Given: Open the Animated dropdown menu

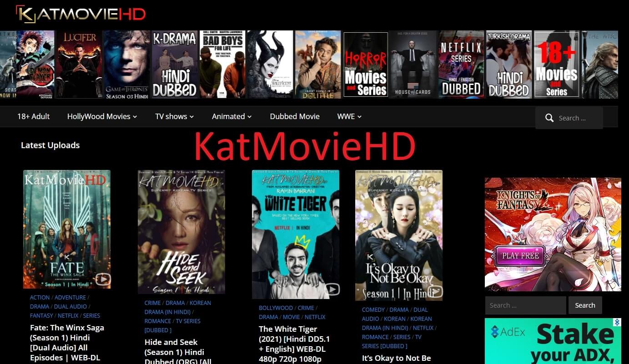Looking at the screenshot, I should pyautogui.click(x=231, y=116).
